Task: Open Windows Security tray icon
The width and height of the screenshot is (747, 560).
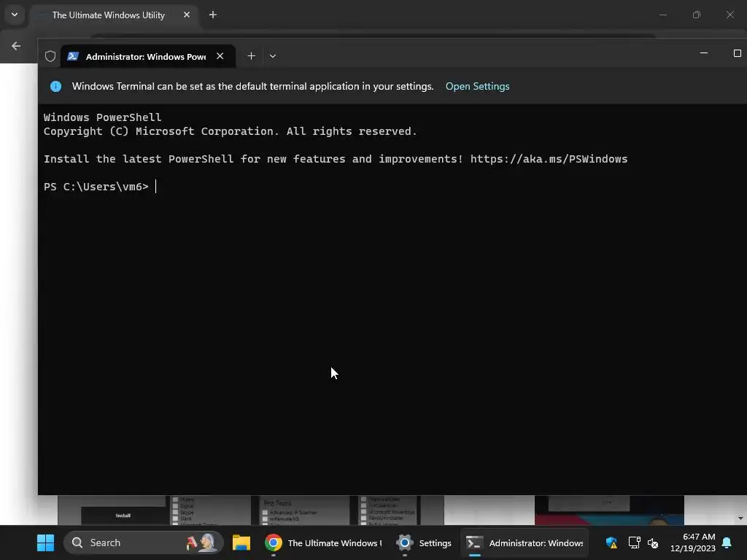Action: pos(612,542)
